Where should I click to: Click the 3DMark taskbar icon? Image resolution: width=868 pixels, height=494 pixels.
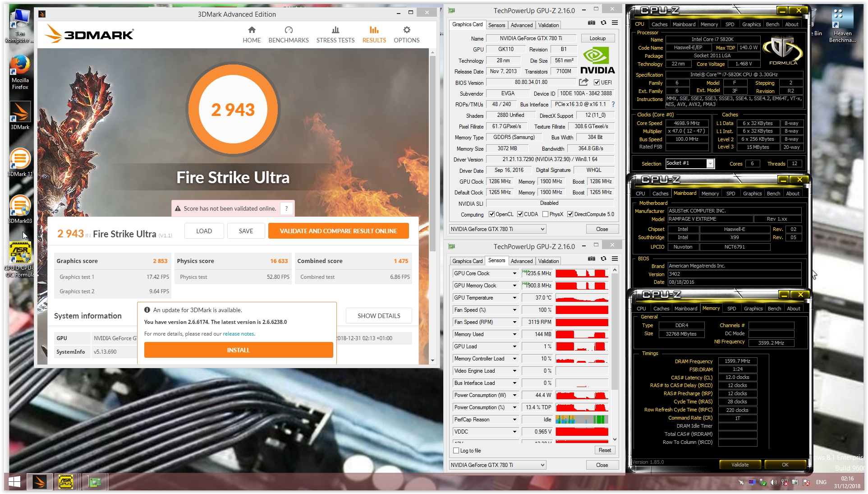(39, 482)
